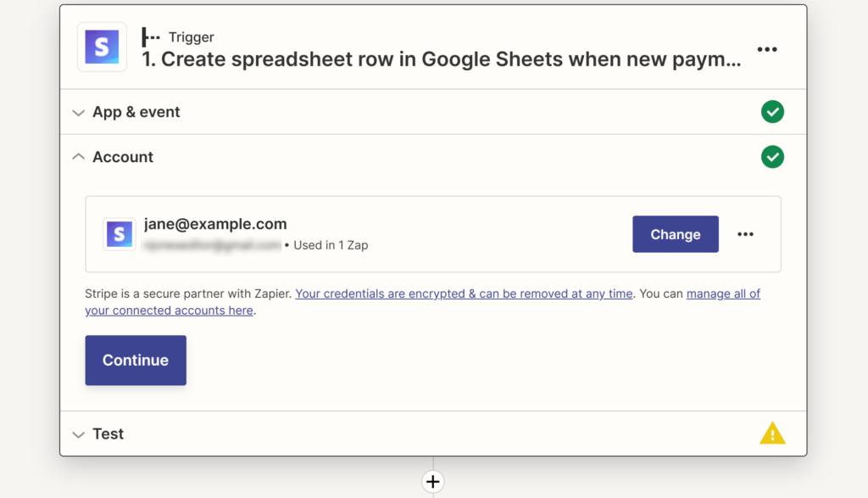The image size is (868, 498).
Task: Open the credentials are encrypted link
Action: 464,294
